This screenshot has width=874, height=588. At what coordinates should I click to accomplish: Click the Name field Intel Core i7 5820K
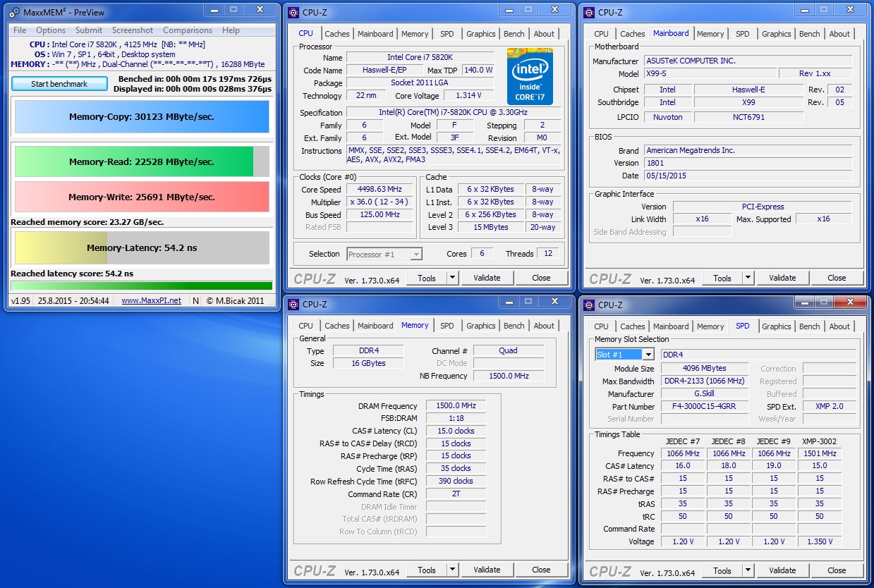pos(420,58)
